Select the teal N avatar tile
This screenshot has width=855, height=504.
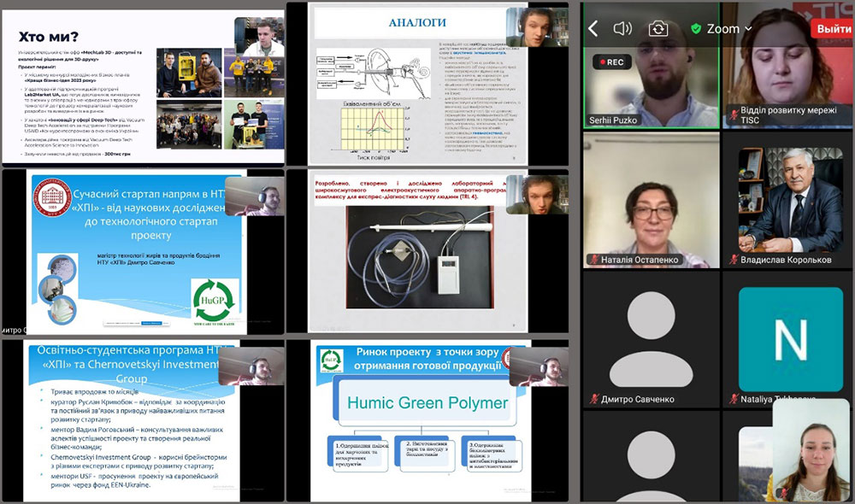(x=790, y=338)
